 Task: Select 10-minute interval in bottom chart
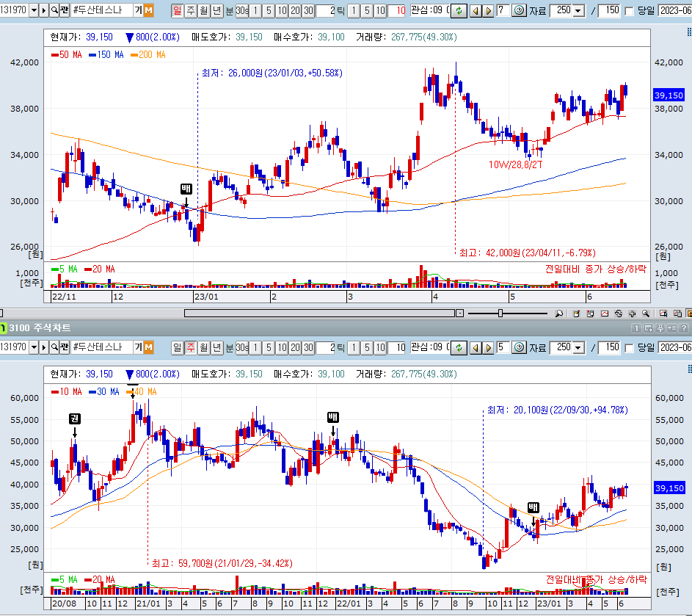(x=282, y=347)
